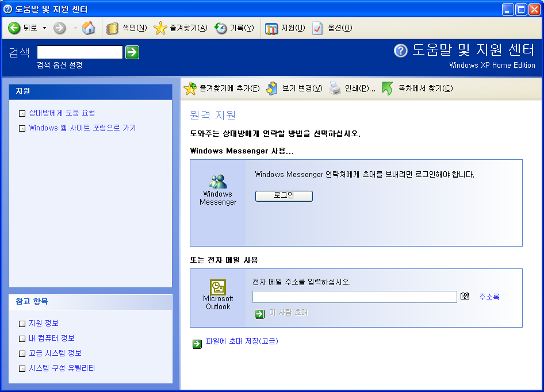
Task: Click the 뒤로 text label
Action: click(30, 28)
